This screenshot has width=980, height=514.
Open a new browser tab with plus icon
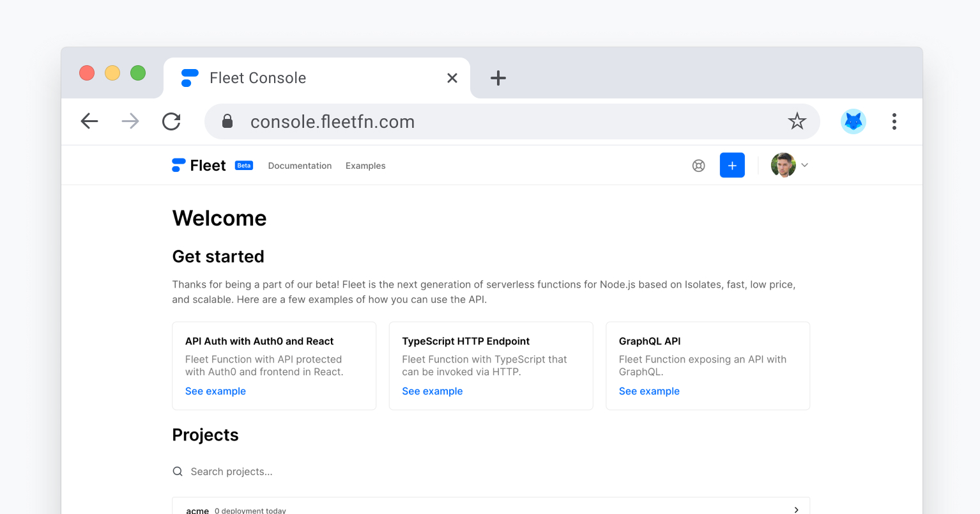click(x=498, y=77)
